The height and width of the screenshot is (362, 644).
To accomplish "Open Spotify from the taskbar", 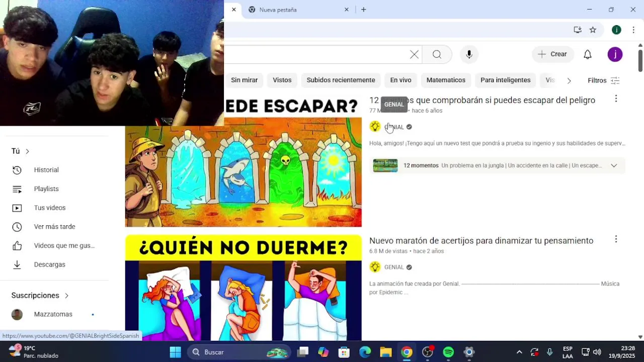I will [x=448, y=352].
